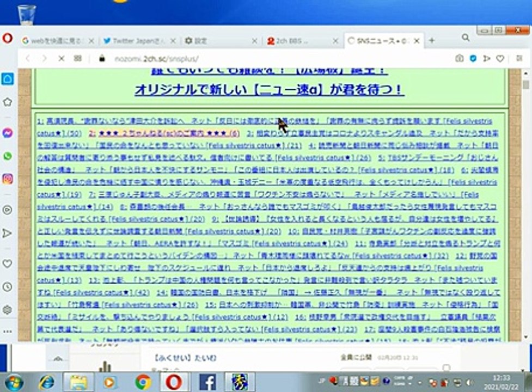The height and width of the screenshot is (392, 532).
Task: Launch Internet Explorer from the taskbar
Action: (x=46, y=383)
